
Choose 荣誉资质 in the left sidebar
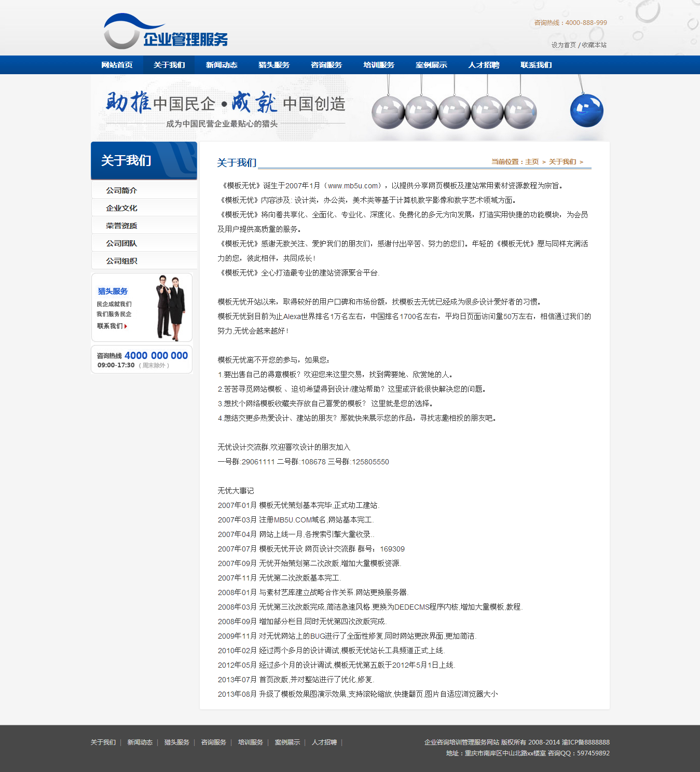click(121, 226)
